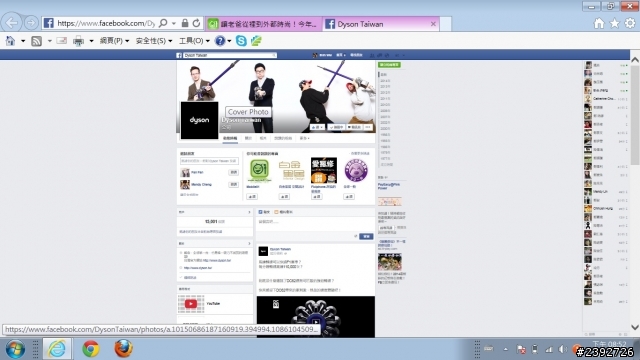Open Windows Start menu orb
This screenshot has height=360, width=640.
[15, 349]
